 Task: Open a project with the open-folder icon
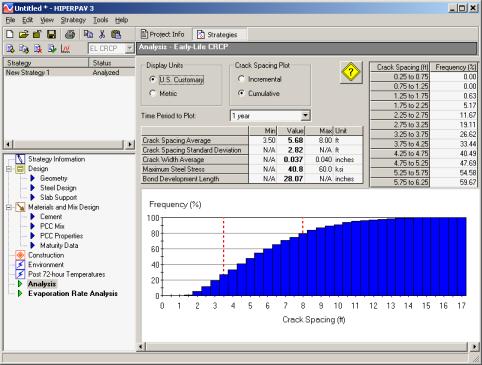click(x=23, y=34)
